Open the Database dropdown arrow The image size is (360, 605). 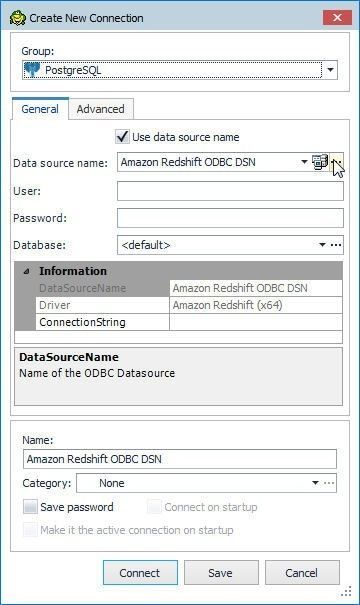click(x=322, y=245)
